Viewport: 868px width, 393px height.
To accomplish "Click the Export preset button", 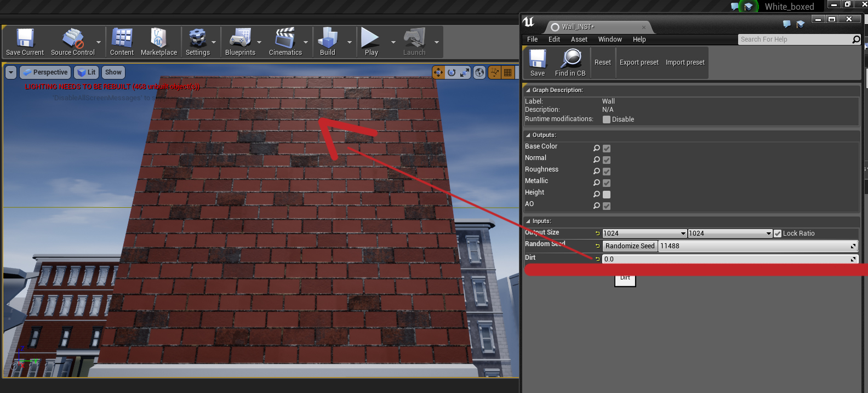I will 639,62.
